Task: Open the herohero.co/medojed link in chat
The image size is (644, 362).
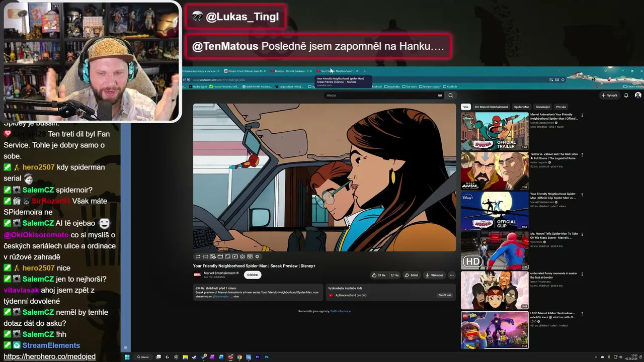Action: click(x=49, y=356)
